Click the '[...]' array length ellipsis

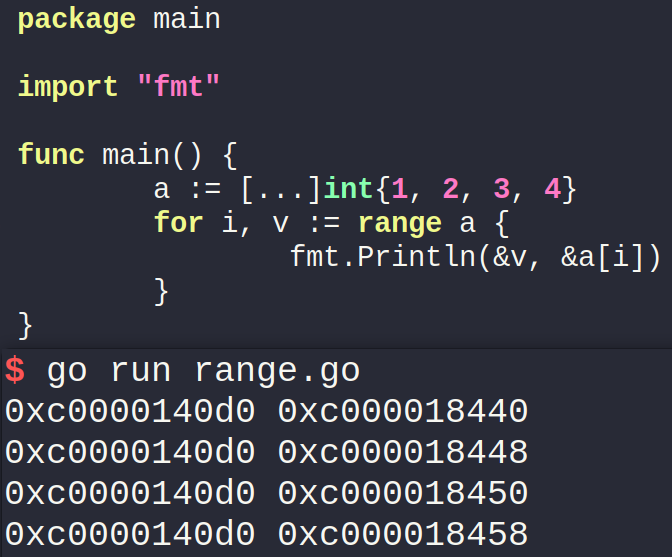tap(280, 189)
